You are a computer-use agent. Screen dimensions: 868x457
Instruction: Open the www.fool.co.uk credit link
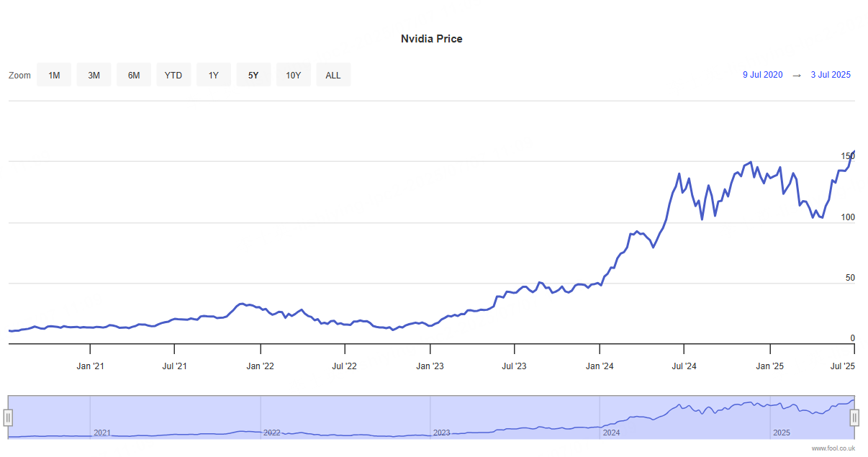pyautogui.click(x=833, y=448)
